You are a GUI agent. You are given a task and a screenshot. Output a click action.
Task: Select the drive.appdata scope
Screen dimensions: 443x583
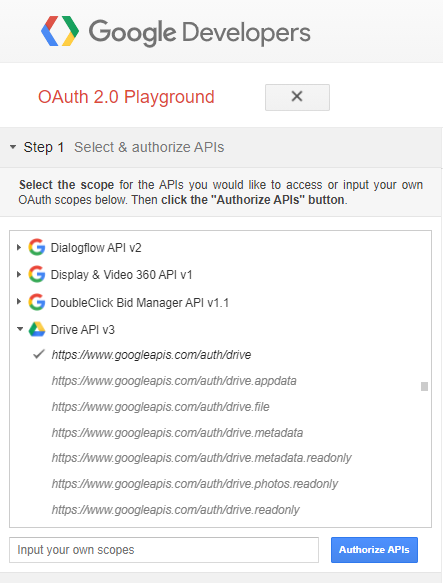tap(174, 381)
